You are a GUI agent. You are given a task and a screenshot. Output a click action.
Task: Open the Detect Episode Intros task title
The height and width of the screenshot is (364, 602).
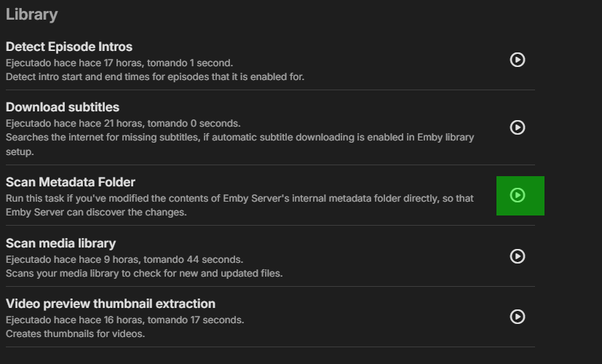[69, 47]
